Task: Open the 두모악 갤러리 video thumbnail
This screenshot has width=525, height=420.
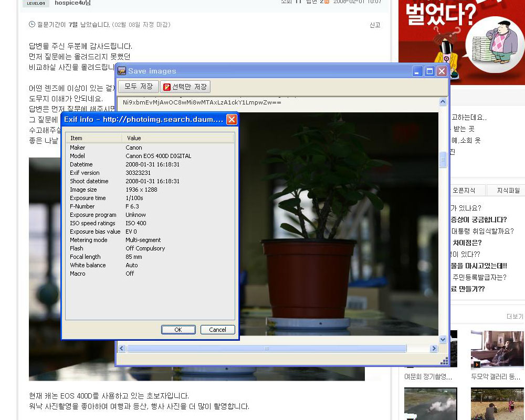Action: 497,349
